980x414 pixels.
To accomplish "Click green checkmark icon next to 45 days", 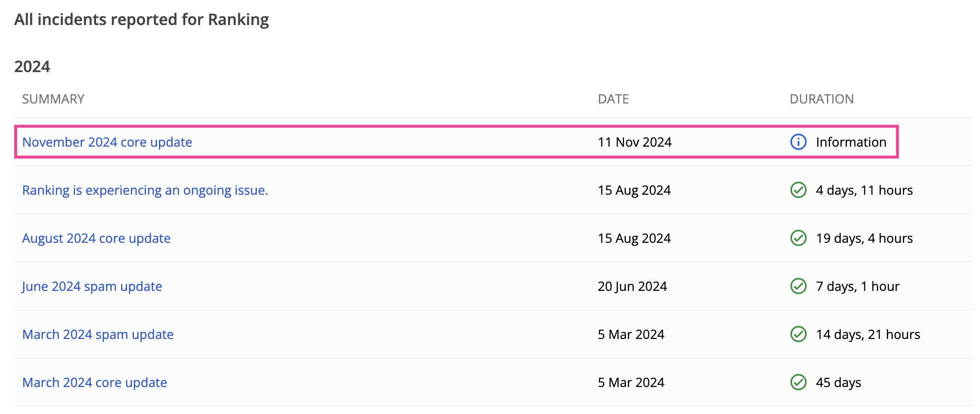I will [798, 382].
